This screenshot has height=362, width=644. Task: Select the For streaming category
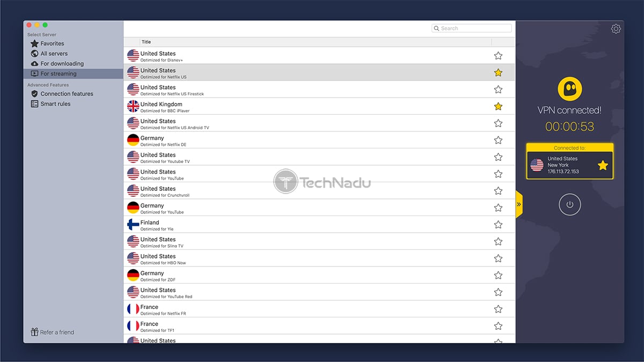(x=74, y=74)
